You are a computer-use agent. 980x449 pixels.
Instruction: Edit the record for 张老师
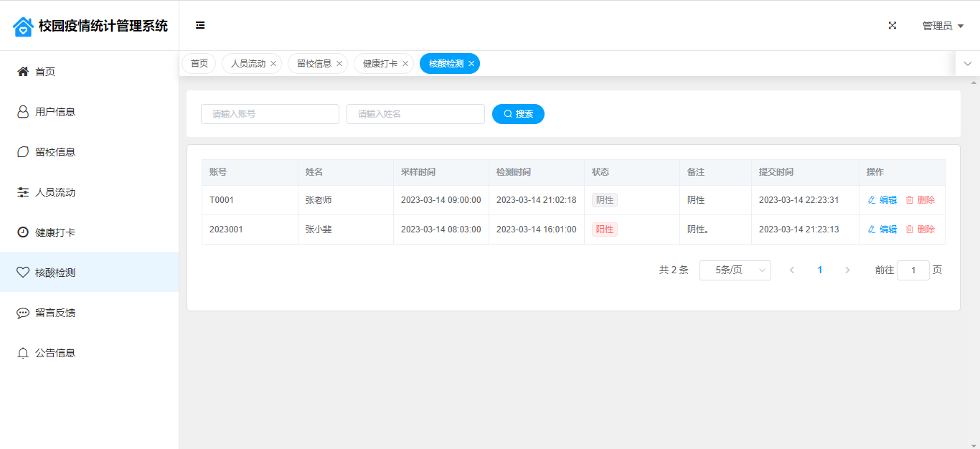pos(882,200)
